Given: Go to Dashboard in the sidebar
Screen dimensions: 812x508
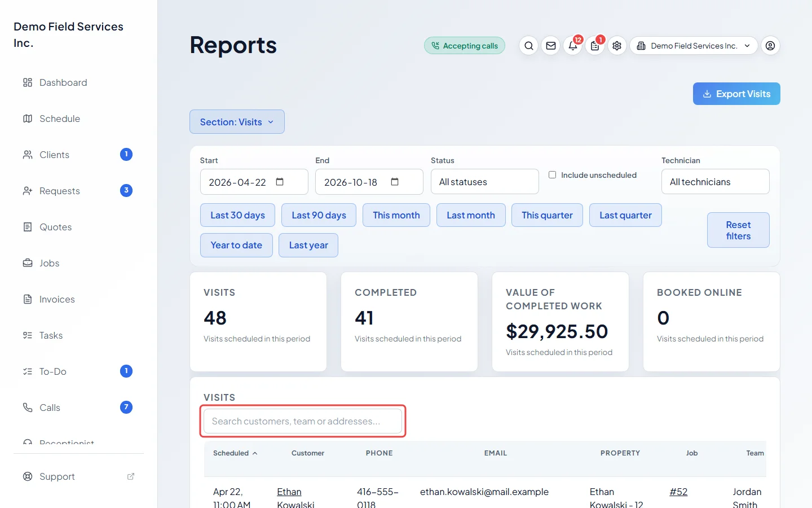Looking at the screenshot, I should point(63,82).
